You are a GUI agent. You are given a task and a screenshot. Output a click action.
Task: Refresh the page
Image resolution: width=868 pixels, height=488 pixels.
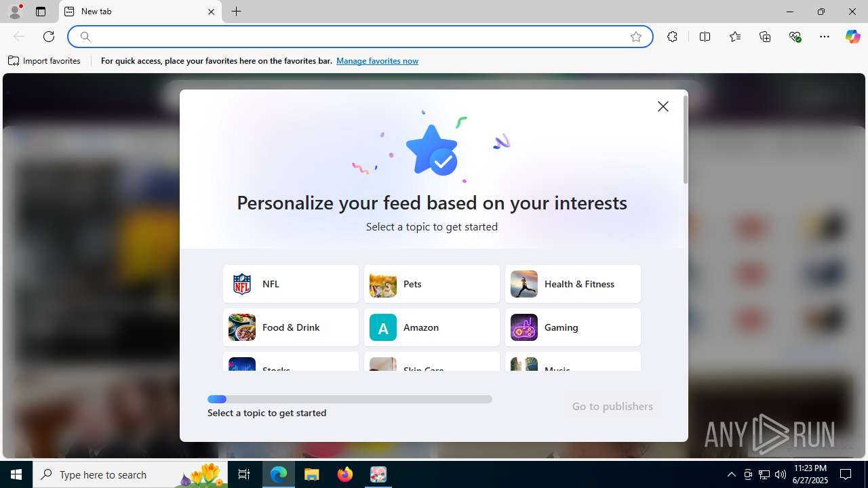click(49, 37)
